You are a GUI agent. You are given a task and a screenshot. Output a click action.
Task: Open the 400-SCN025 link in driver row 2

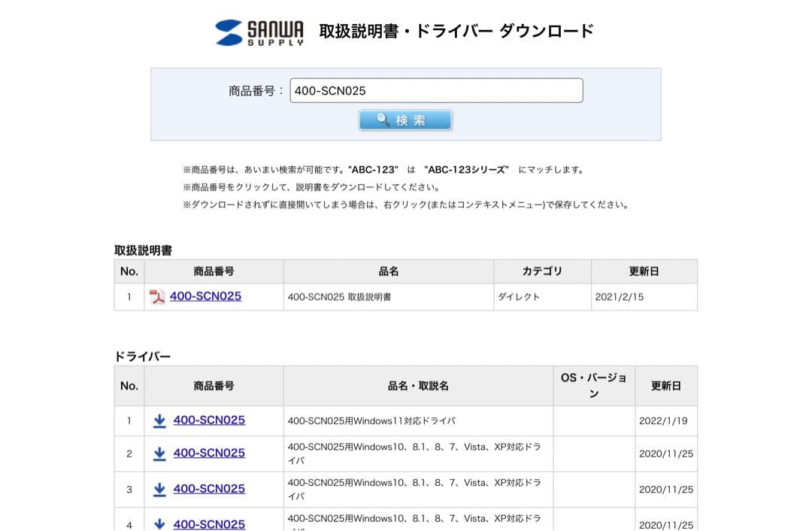point(209,454)
